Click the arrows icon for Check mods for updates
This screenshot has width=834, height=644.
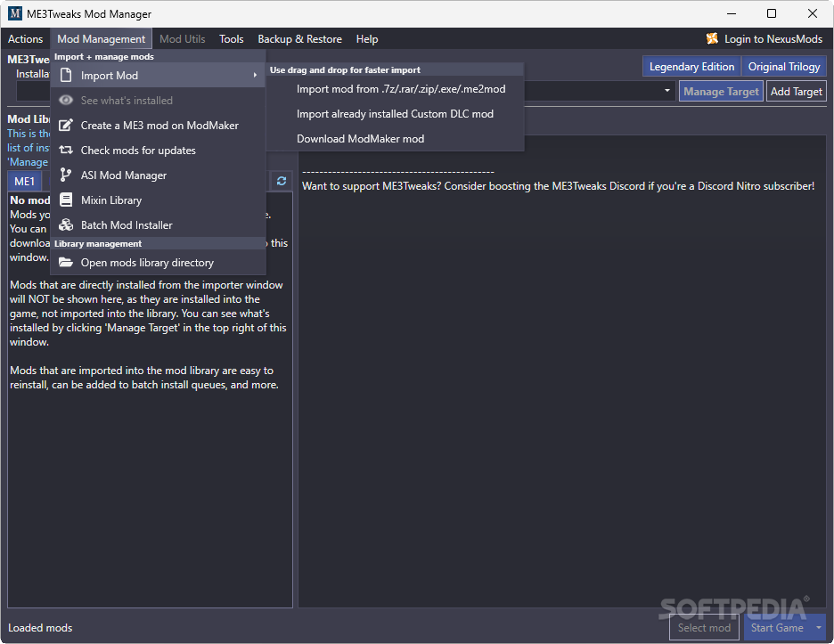click(66, 151)
